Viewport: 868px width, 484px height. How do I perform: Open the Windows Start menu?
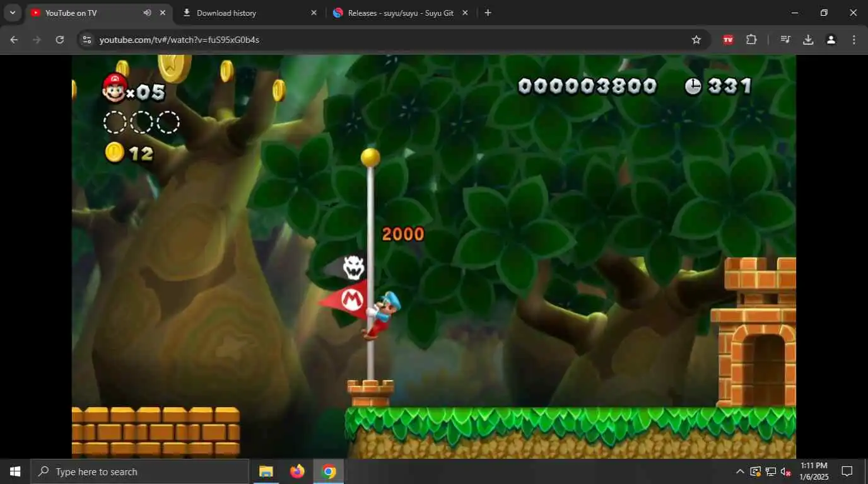[15, 471]
